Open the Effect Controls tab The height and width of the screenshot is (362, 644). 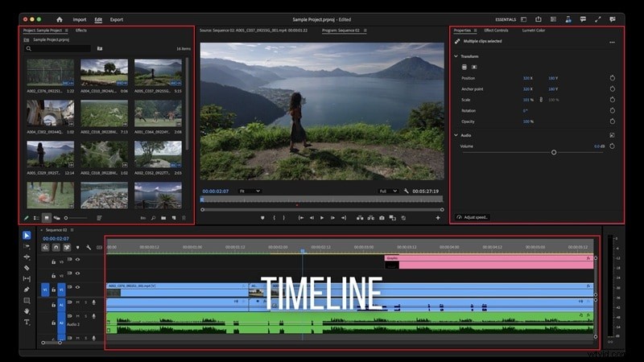[x=496, y=31]
